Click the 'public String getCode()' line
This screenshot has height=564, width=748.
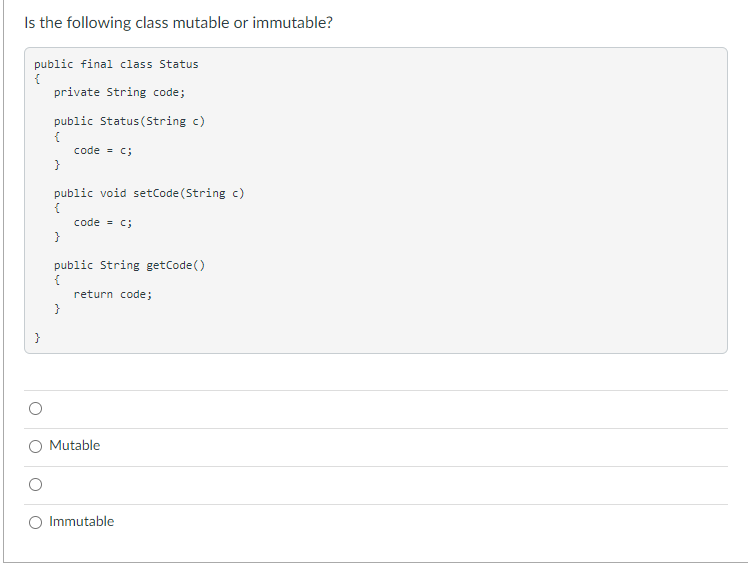[x=129, y=265]
